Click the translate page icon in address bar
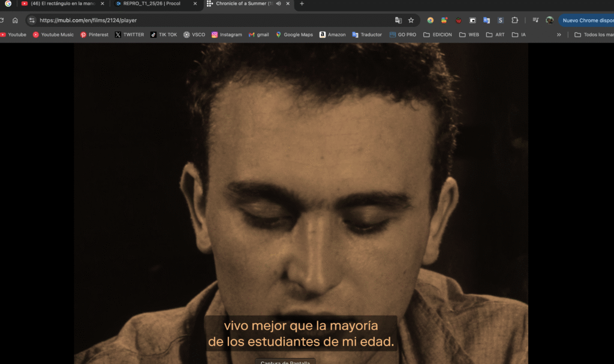 pos(398,20)
